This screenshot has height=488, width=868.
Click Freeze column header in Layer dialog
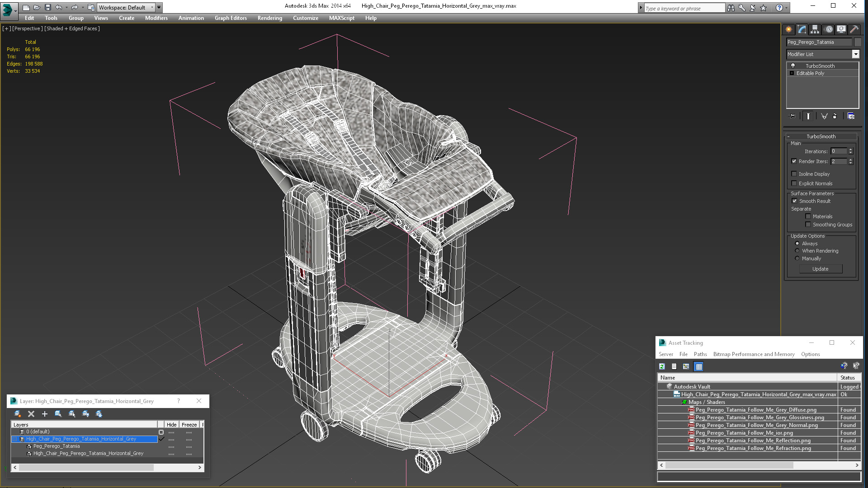(189, 425)
